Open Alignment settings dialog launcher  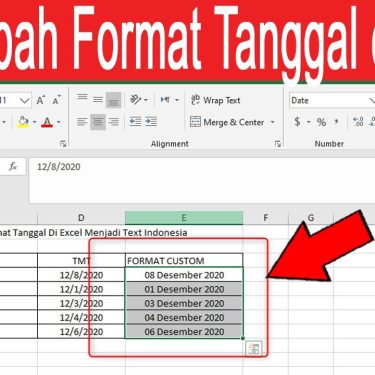click(x=278, y=144)
